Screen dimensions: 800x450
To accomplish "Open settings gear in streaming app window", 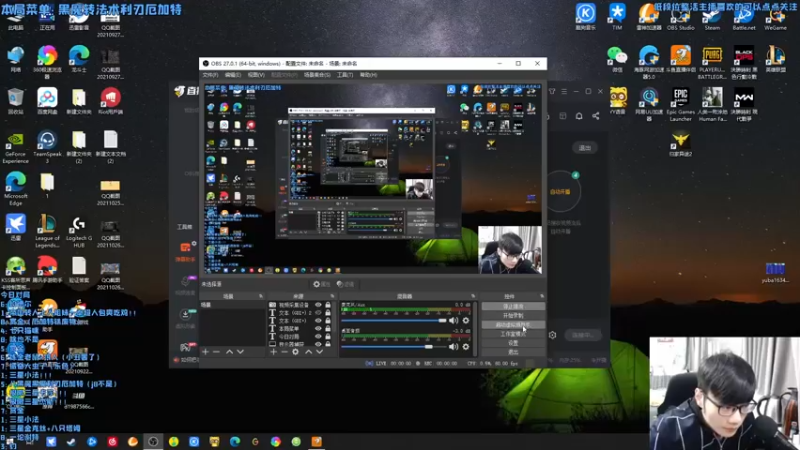I will click(x=552, y=335).
